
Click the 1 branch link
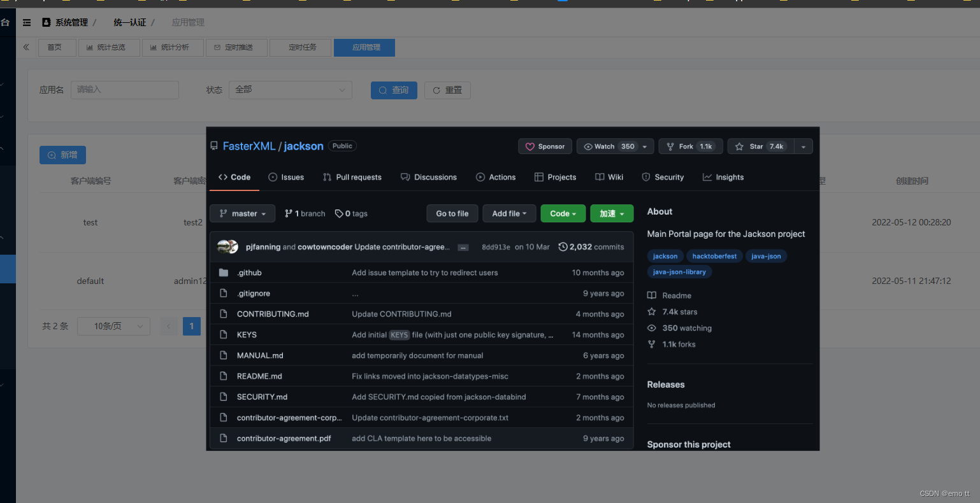305,214
